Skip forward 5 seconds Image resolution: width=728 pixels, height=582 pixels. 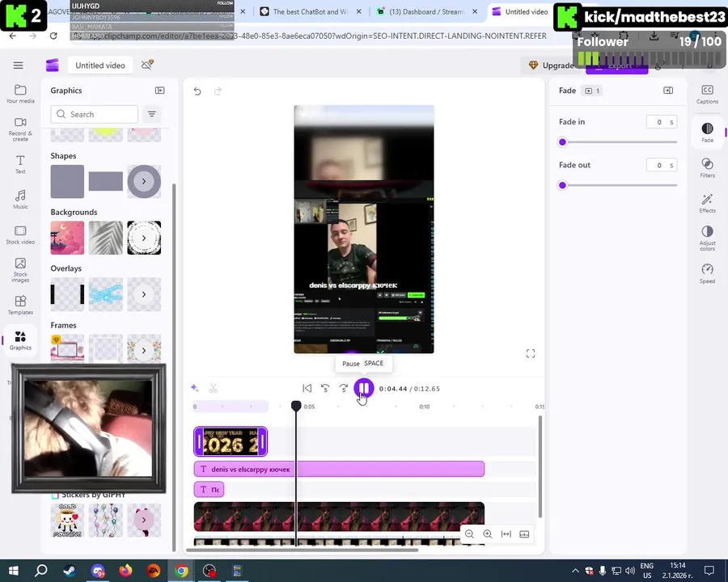(344, 388)
